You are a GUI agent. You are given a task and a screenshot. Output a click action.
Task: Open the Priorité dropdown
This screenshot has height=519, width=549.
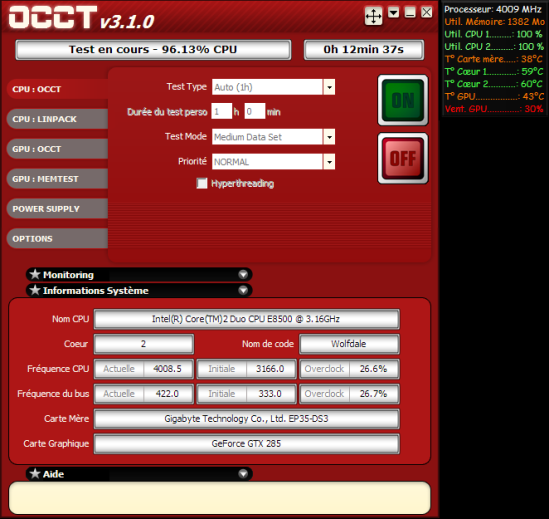[x=329, y=161]
